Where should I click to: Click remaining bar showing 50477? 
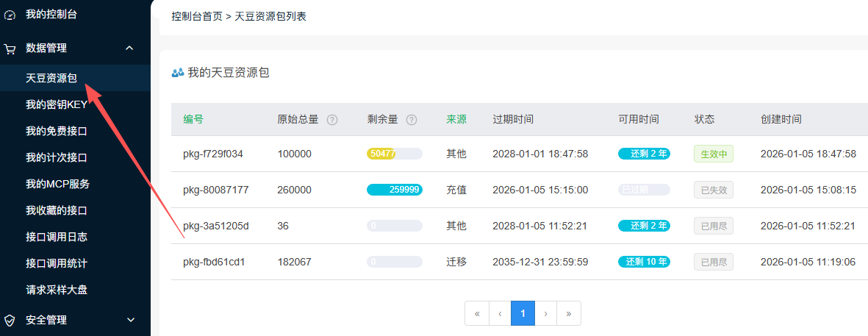tap(395, 154)
